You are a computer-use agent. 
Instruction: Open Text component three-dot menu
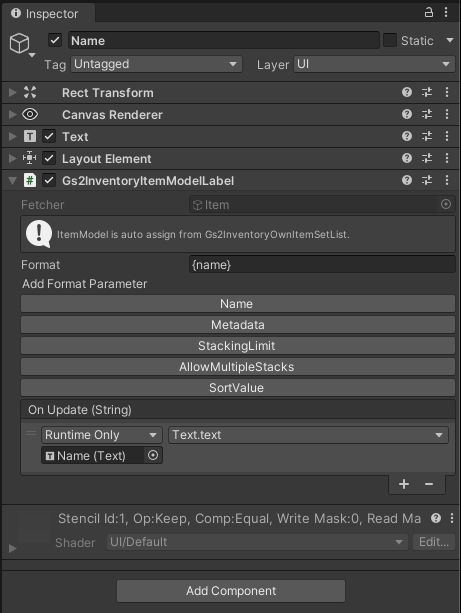[x=447, y=136]
